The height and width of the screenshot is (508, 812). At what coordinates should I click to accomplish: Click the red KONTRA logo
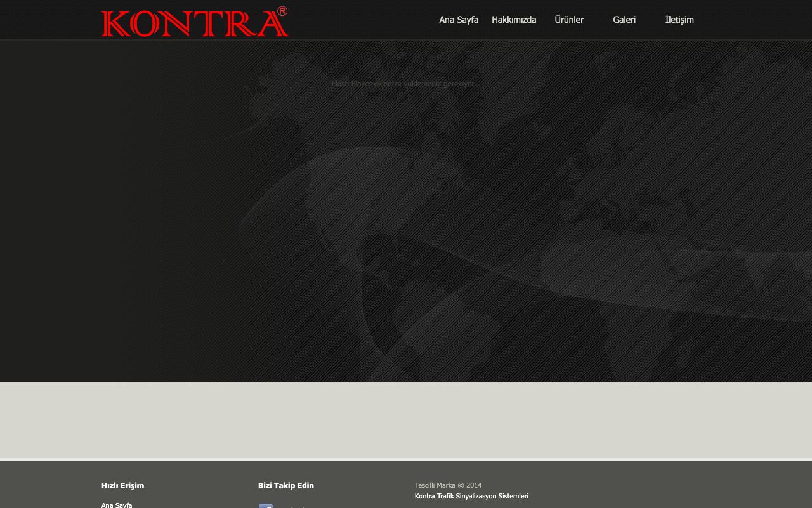pos(195,22)
